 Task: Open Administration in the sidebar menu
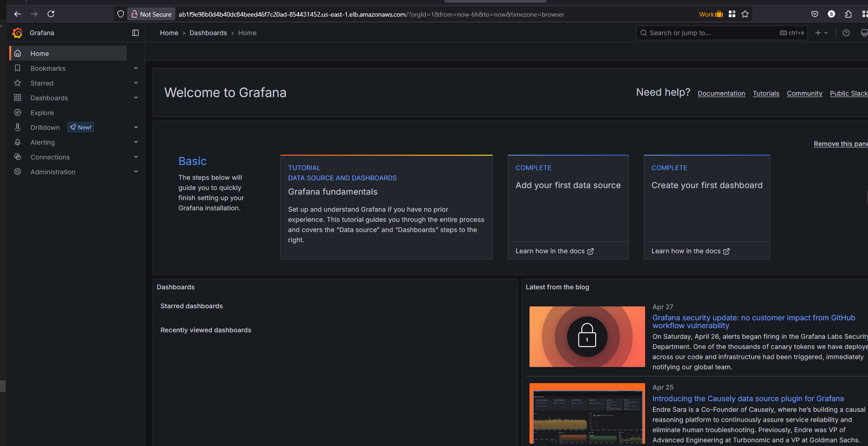tap(53, 172)
